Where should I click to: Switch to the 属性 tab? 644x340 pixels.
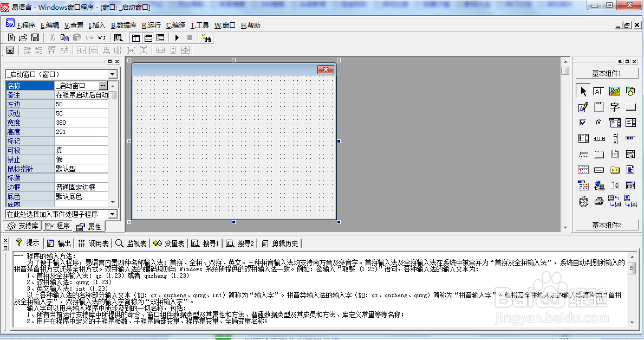tap(89, 227)
